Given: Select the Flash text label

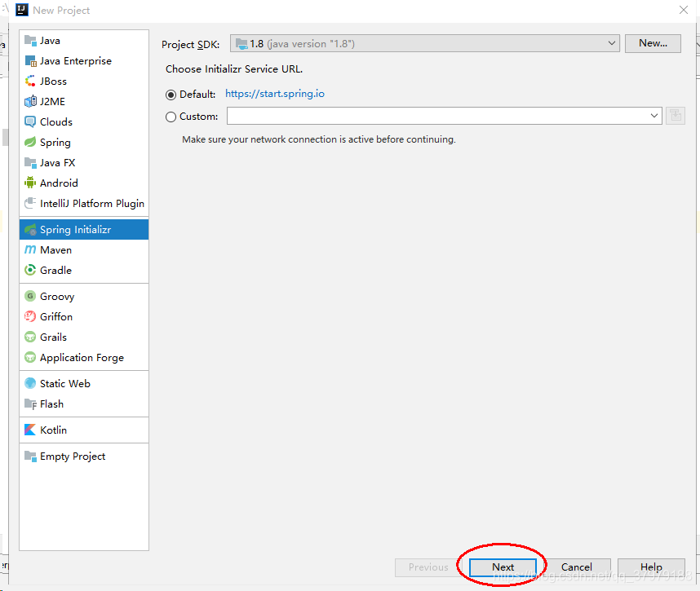Looking at the screenshot, I should click(51, 404).
